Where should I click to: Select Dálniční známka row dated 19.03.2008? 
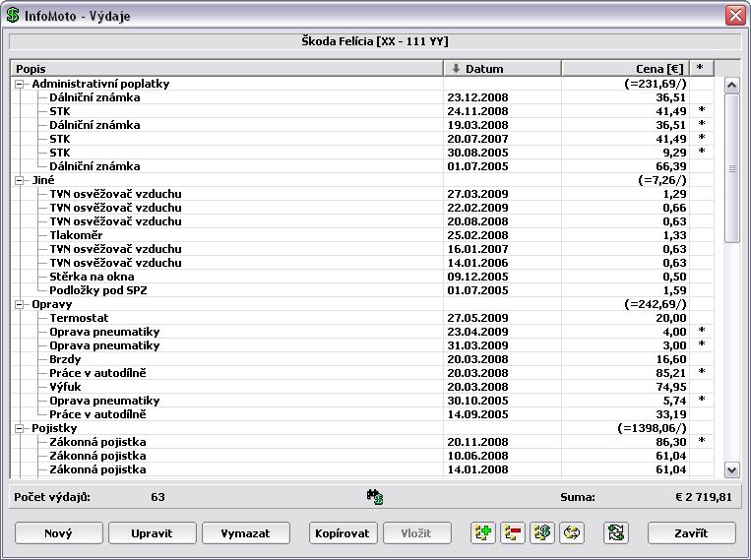362,126
